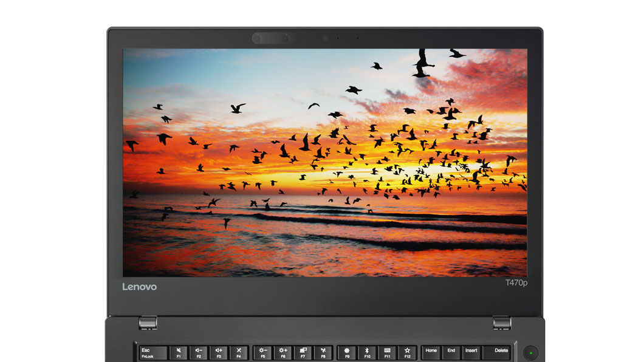Toggle the F10 Bluetooth key
644x362 pixels.
[367, 353]
